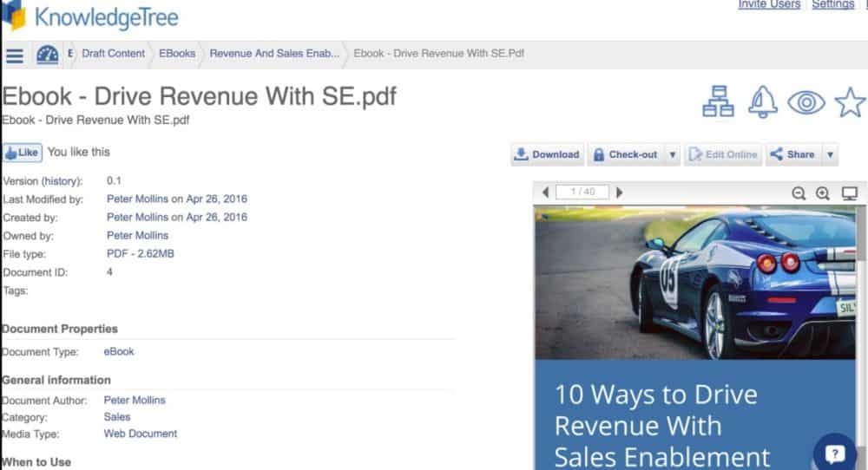This screenshot has width=868, height=470.
Task: Open Draft Content breadcrumb
Action: 113,54
